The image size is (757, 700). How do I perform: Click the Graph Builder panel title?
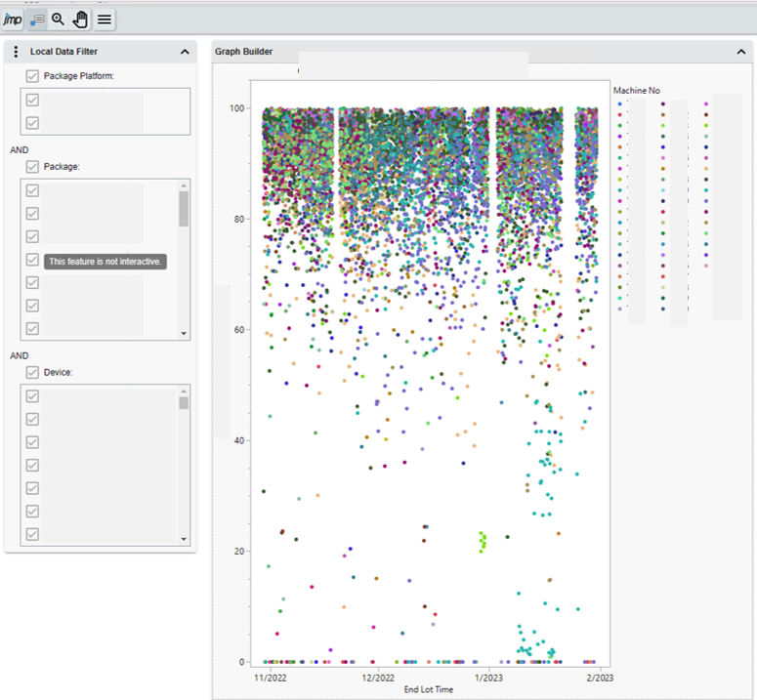tap(244, 51)
